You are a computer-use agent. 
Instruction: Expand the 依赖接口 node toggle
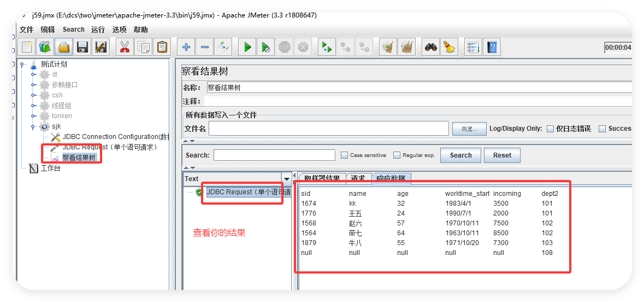(34, 85)
